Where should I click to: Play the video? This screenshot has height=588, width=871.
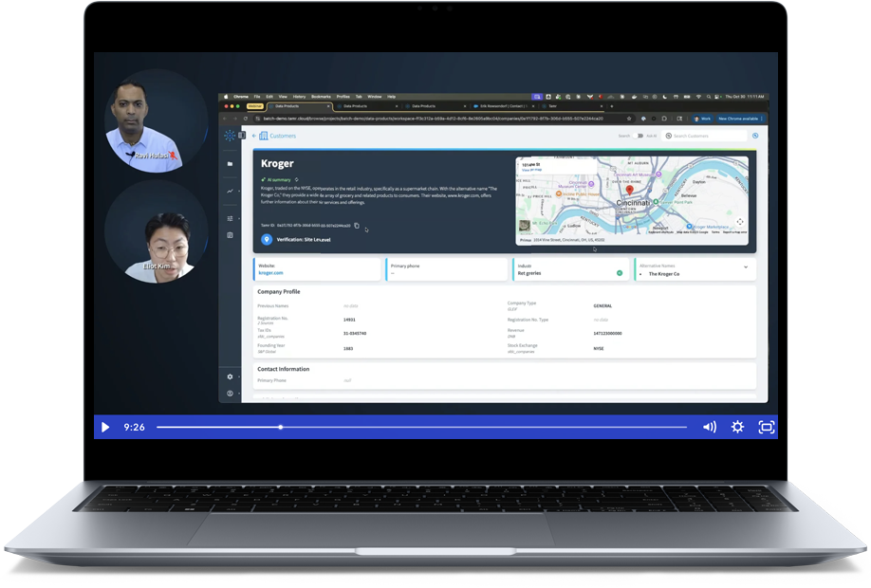[x=105, y=427]
